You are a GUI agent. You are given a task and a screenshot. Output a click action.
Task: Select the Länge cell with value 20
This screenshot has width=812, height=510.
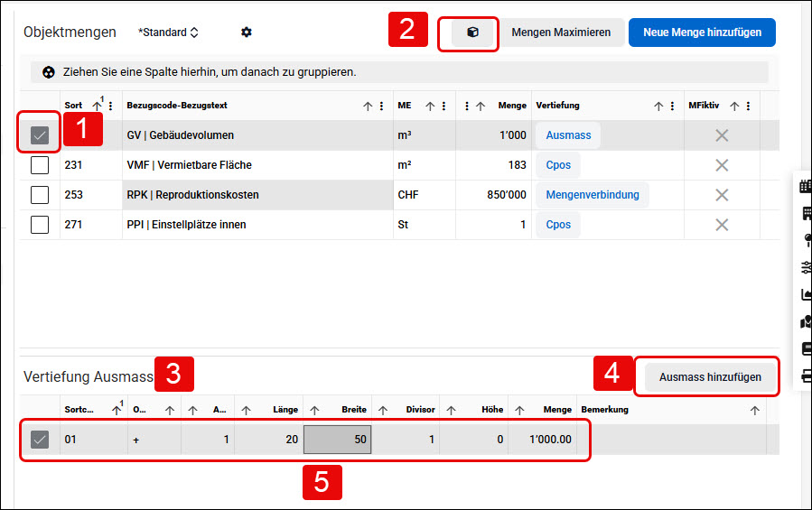coord(269,440)
